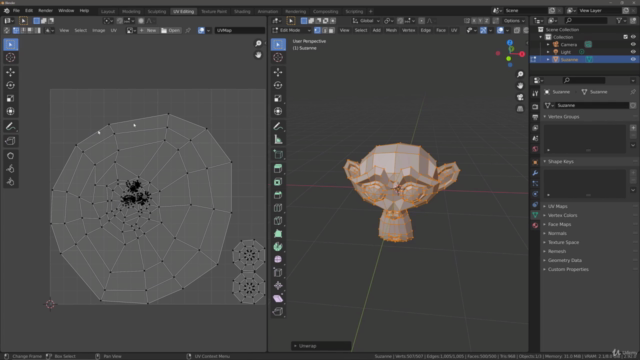The width and height of the screenshot is (640, 360).
Task: Toggle camera view button in the 3D viewport
Action: click(x=520, y=97)
